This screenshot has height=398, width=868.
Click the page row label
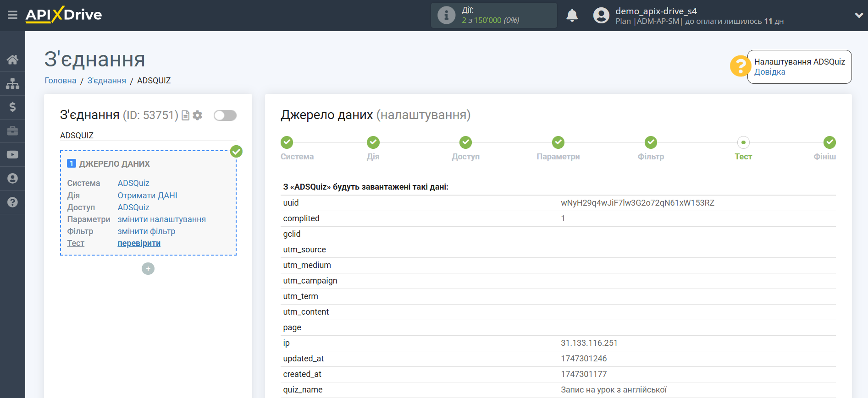click(x=292, y=327)
